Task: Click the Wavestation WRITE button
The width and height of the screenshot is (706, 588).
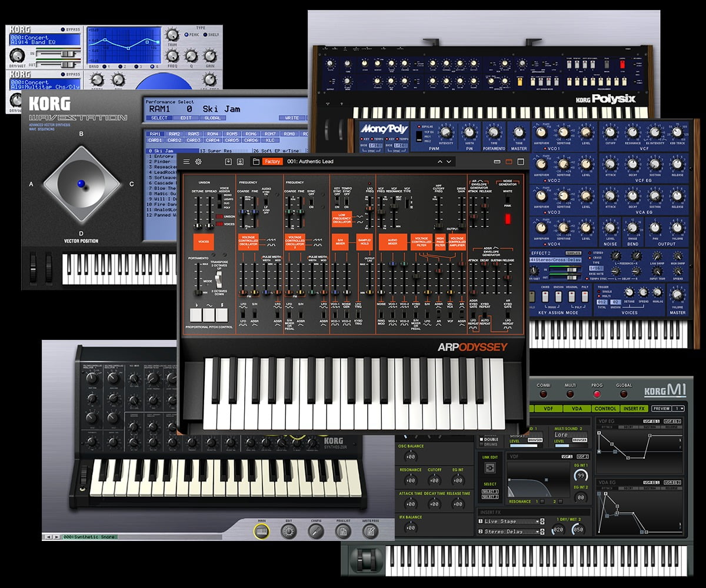Action: (x=292, y=118)
